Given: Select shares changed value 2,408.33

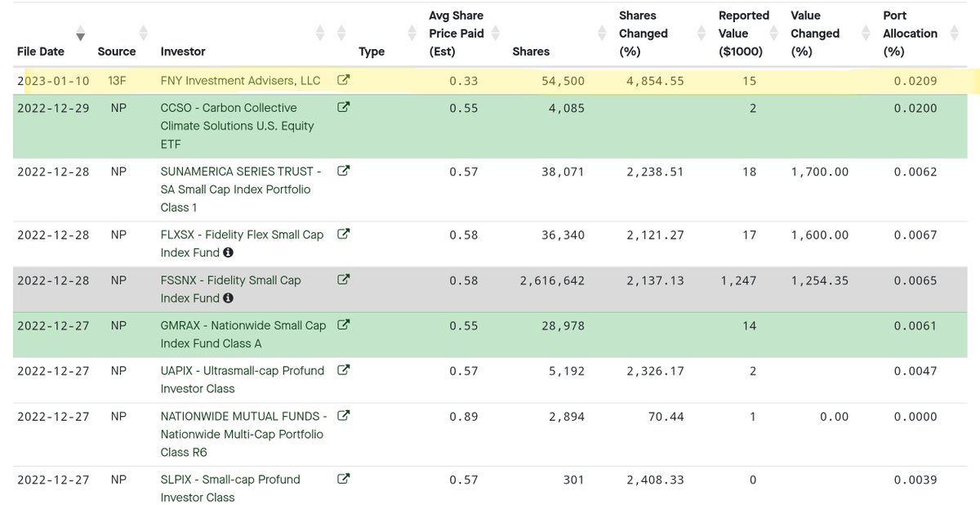Looking at the screenshot, I should tap(655, 479).
